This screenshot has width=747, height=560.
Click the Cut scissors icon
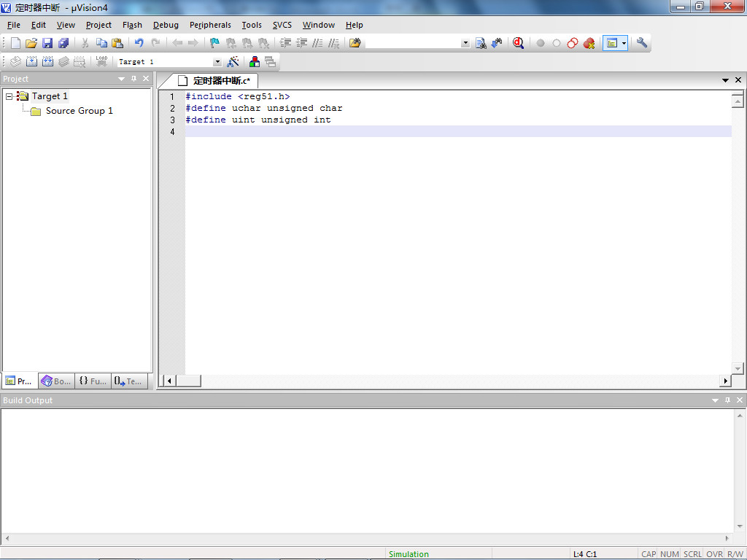point(85,43)
